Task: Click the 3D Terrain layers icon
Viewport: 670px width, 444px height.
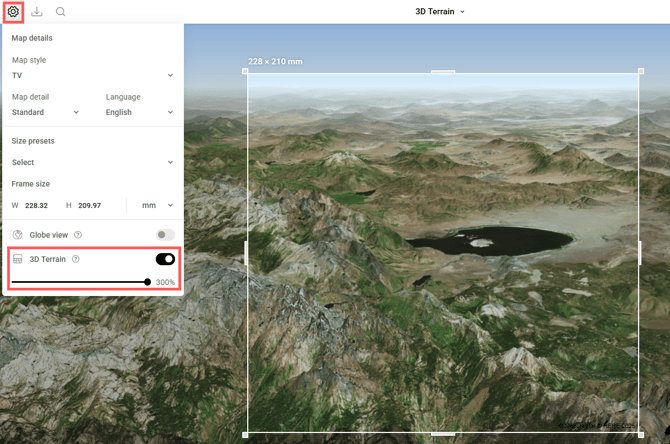Action: click(18, 259)
